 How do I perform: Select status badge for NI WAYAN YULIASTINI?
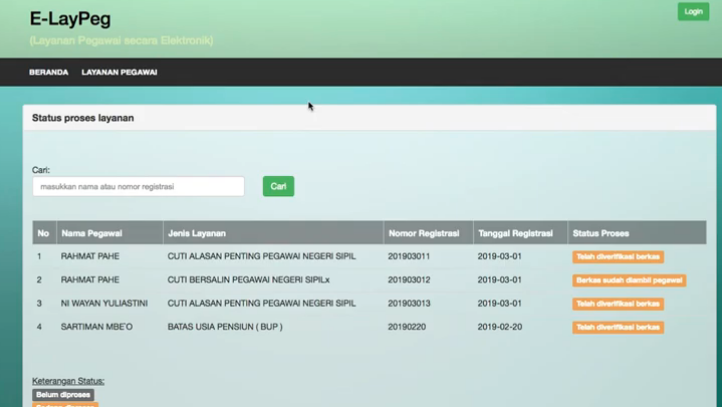click(617, 304)
